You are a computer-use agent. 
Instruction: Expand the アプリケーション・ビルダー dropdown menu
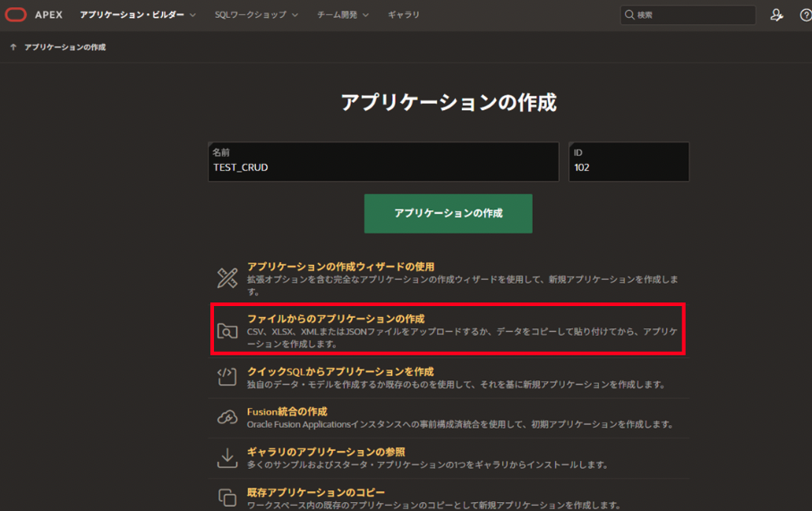(x=138, y=15)
